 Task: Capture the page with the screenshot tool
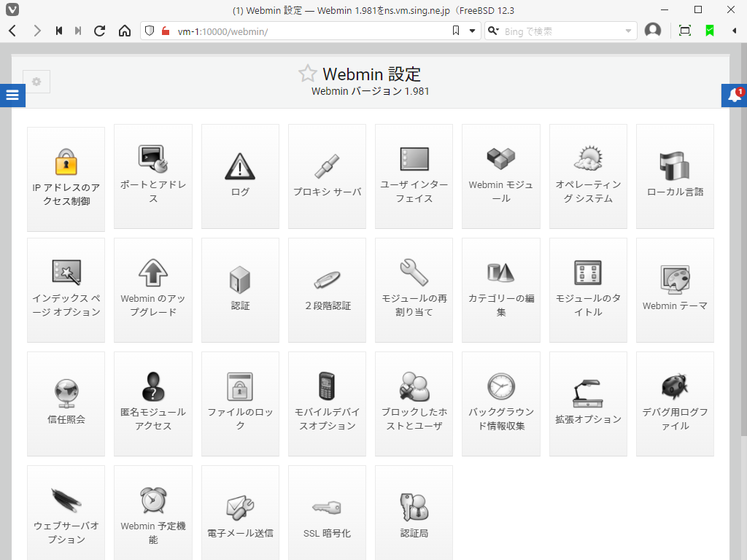[684, 31]
